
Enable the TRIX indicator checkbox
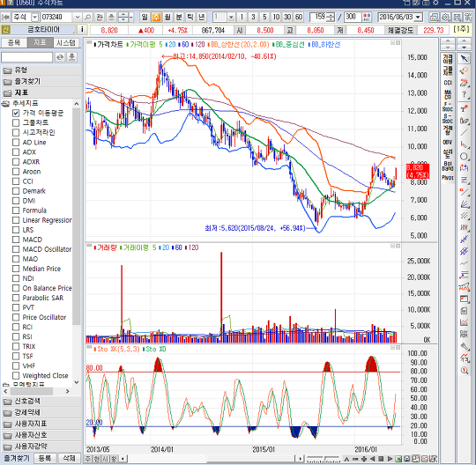[x=16, y=346]
